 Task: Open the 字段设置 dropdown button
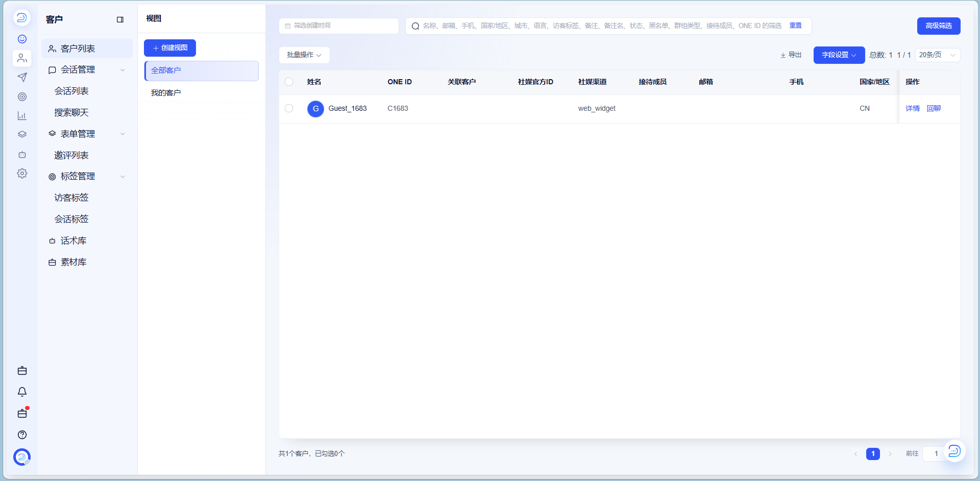point(839,55)
